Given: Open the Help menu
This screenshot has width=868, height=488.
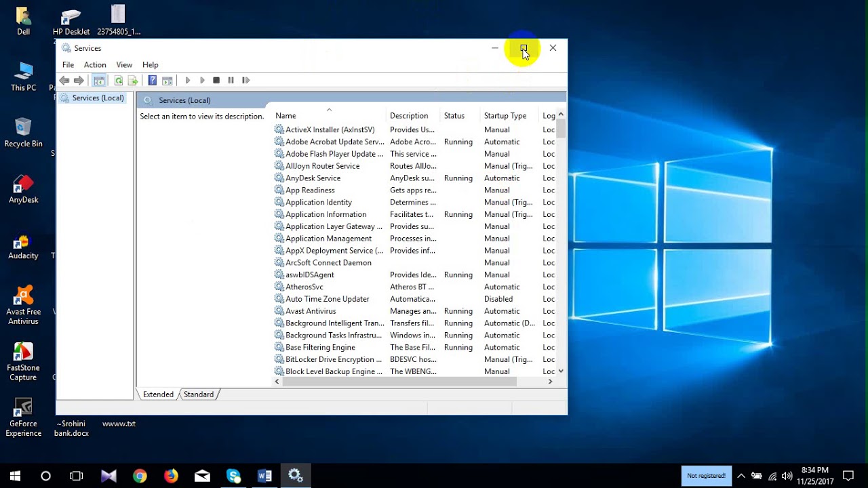Looking at the screenshot, I should tap(151, 65).
